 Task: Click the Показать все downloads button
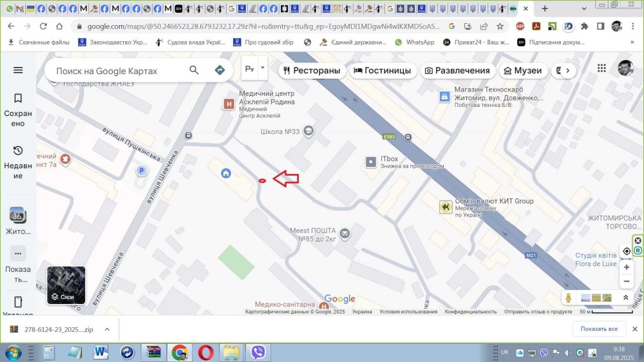(x=599, y=329)
